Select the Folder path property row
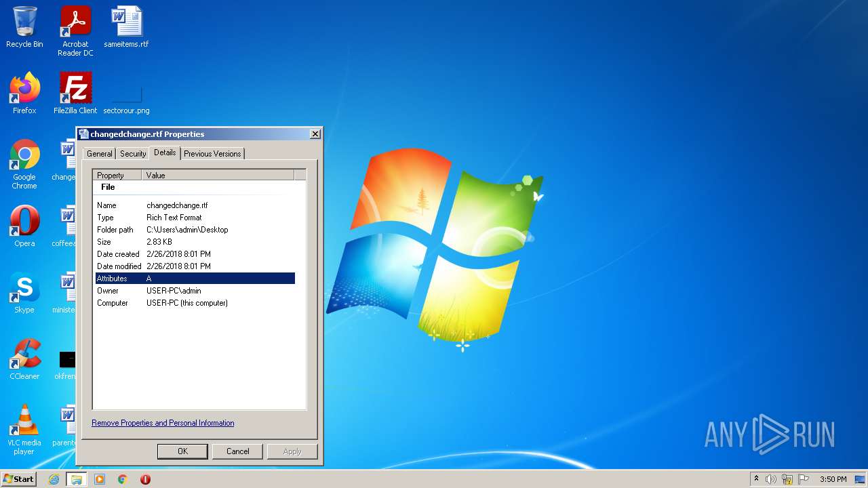 [195, 230]
